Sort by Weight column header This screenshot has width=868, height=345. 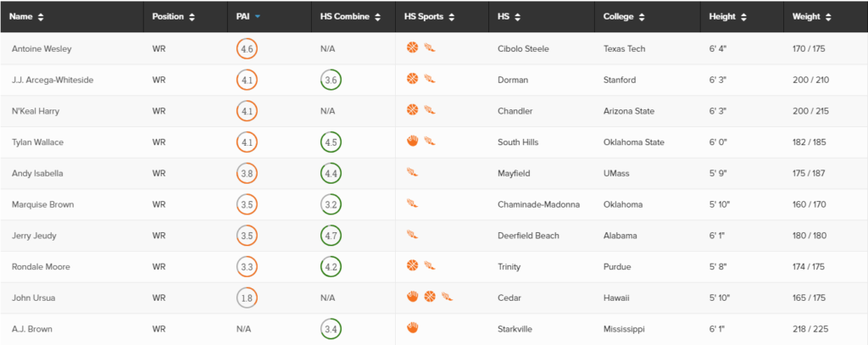pyautogui.click(x=811, y=17)
